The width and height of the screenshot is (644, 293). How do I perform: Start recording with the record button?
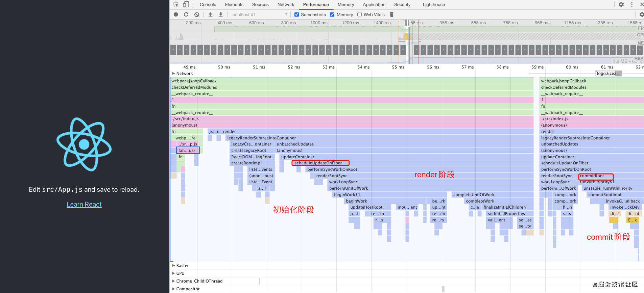tap(176, 15)
